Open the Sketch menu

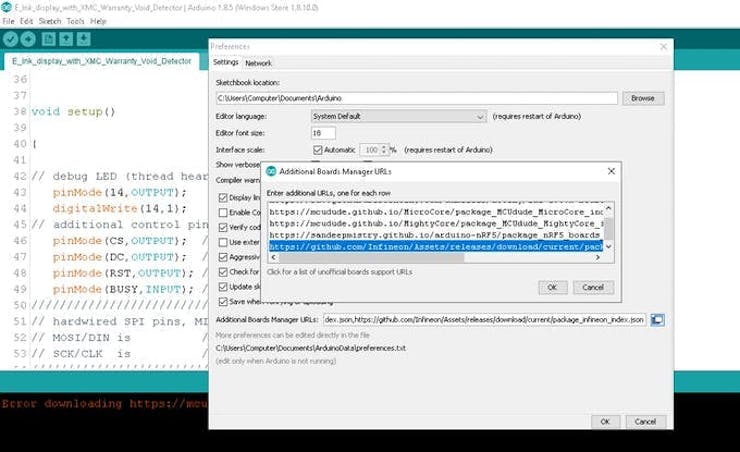click(50, 21)
